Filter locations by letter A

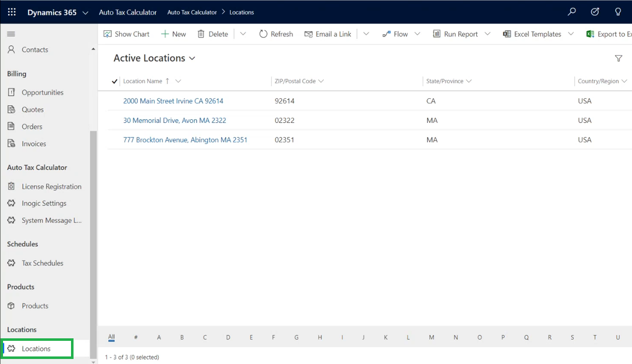pos(159,337)
